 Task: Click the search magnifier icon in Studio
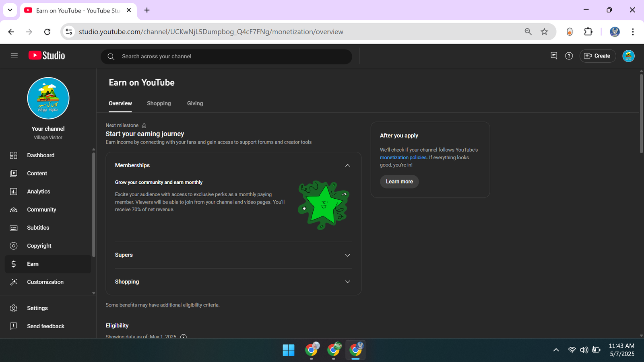click(111, 57)
